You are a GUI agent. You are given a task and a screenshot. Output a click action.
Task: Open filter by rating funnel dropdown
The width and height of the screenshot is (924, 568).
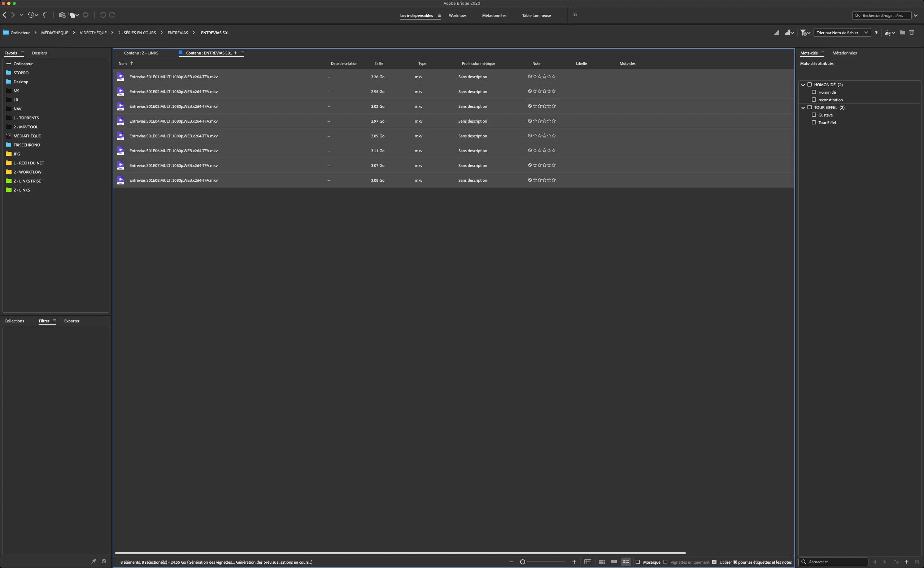click(x=805, y=33)
